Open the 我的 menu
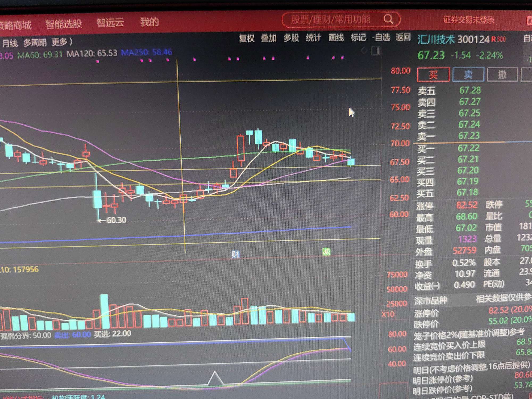 (149, 22)
